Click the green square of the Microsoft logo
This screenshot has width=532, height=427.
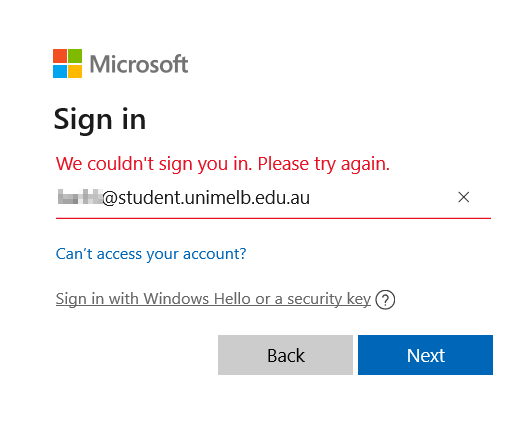click(75, 56)
